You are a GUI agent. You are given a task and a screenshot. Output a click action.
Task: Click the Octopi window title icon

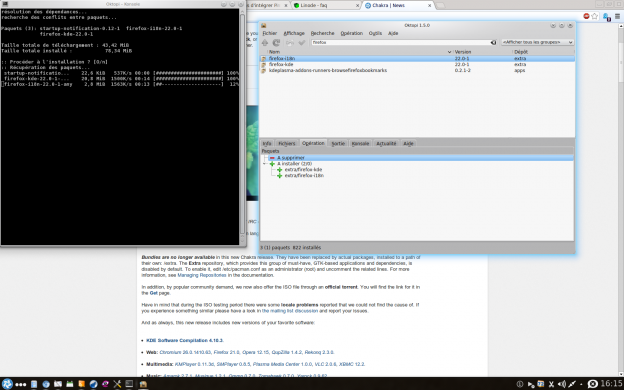coord(263,25)
